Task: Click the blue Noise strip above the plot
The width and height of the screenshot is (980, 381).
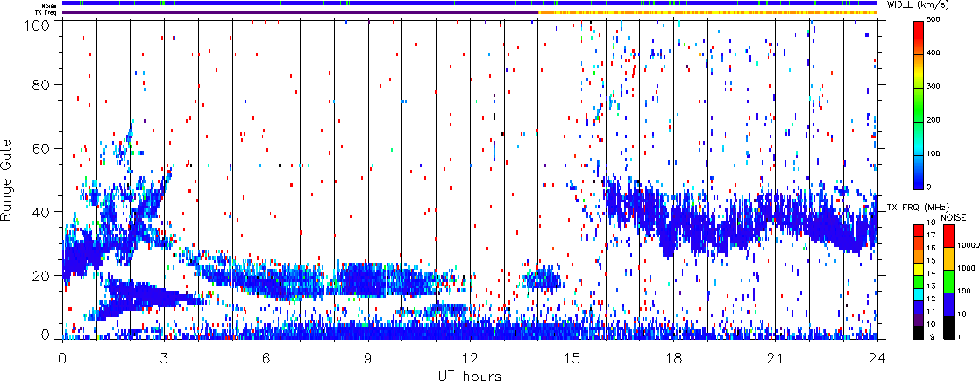Action: (470, 4)
